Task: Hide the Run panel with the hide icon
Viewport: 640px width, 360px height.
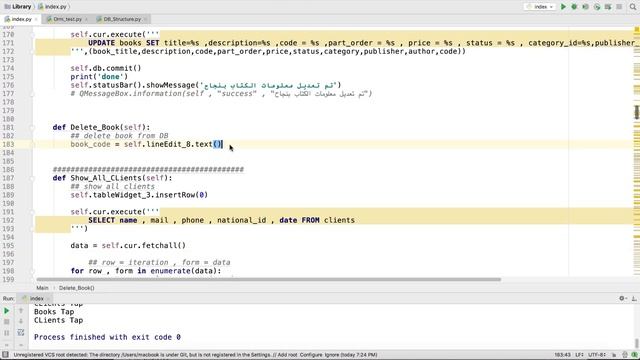Action: tap(634, 298)
